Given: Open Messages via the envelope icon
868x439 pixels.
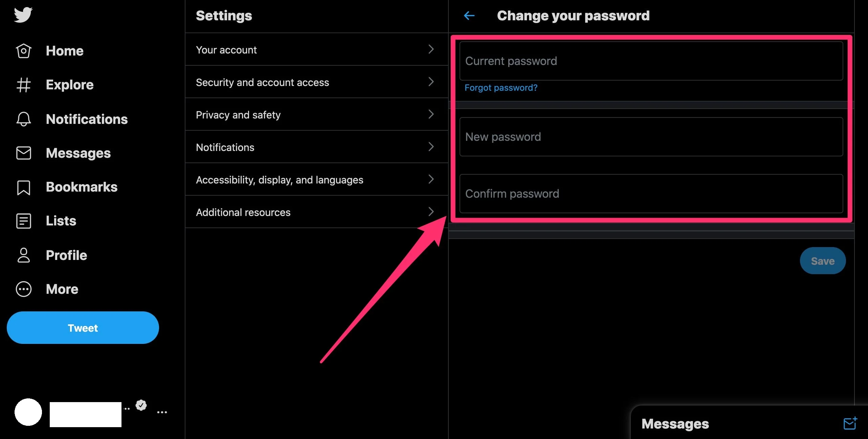Looking at the screenshot, I should click(x=24, y=153).
